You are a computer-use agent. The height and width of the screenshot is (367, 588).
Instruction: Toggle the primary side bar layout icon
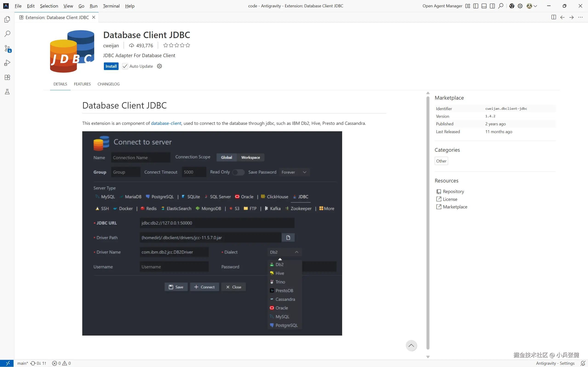point(476,6)
